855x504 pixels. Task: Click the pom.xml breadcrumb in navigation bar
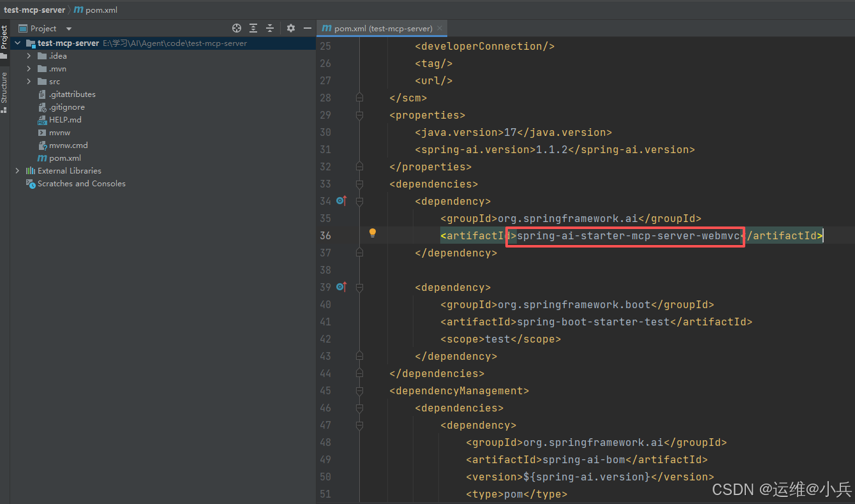96,10
